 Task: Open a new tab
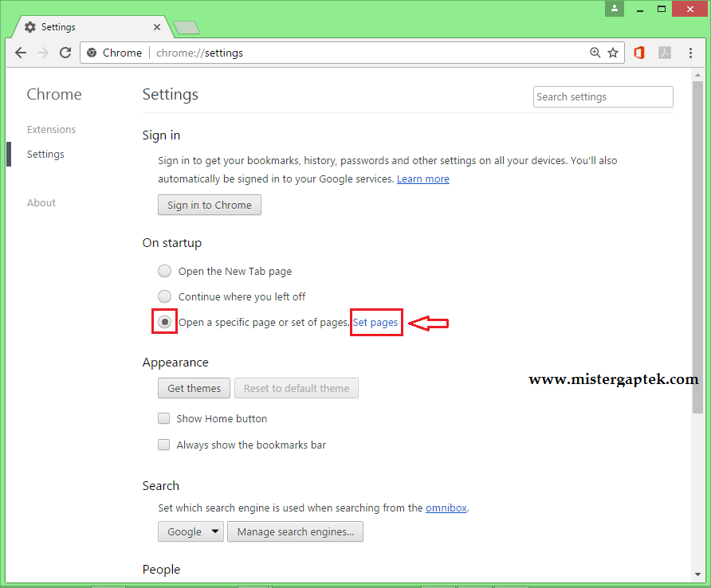coord(187,28)
